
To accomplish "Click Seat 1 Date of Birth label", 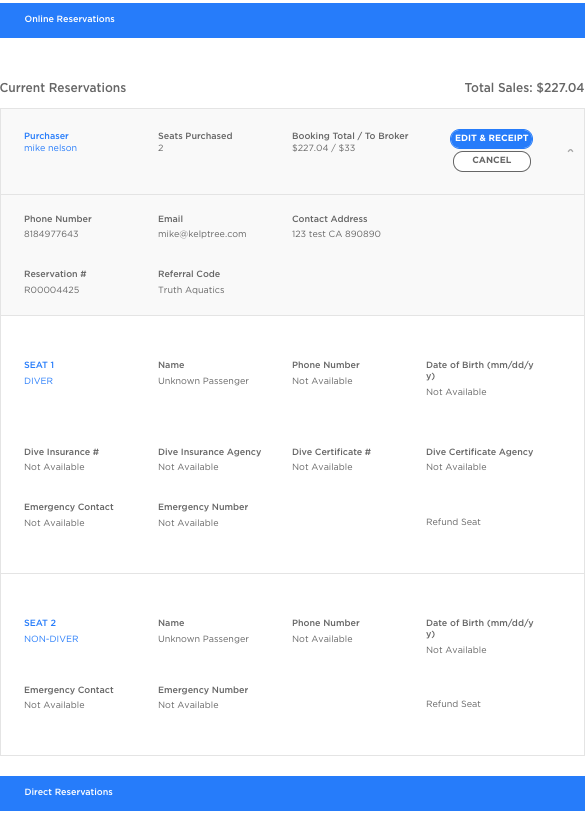I will pyautogui.click(x=480, y=370).
